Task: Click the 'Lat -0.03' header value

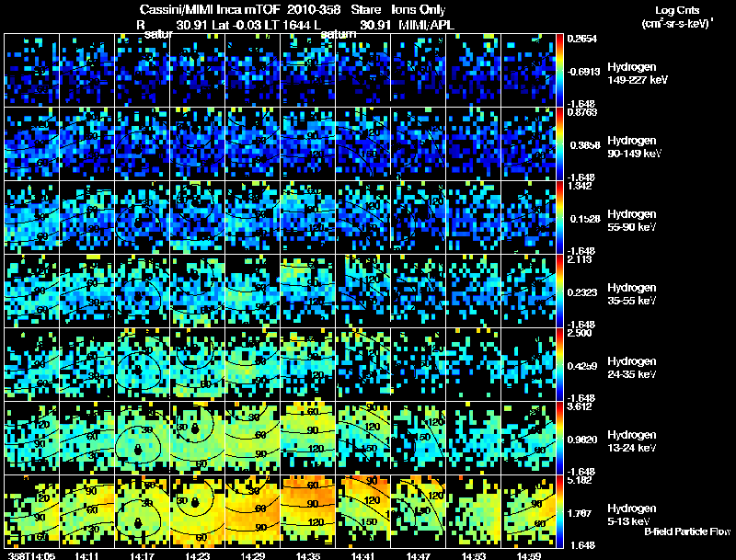Action: 237,25
